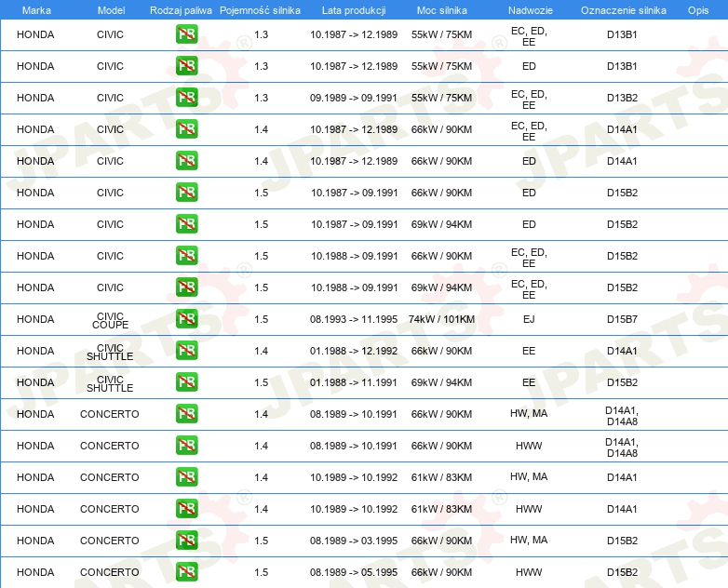
Task: Click fuel icon for Concerto 05.1995 row
Action: pos(186,572)
